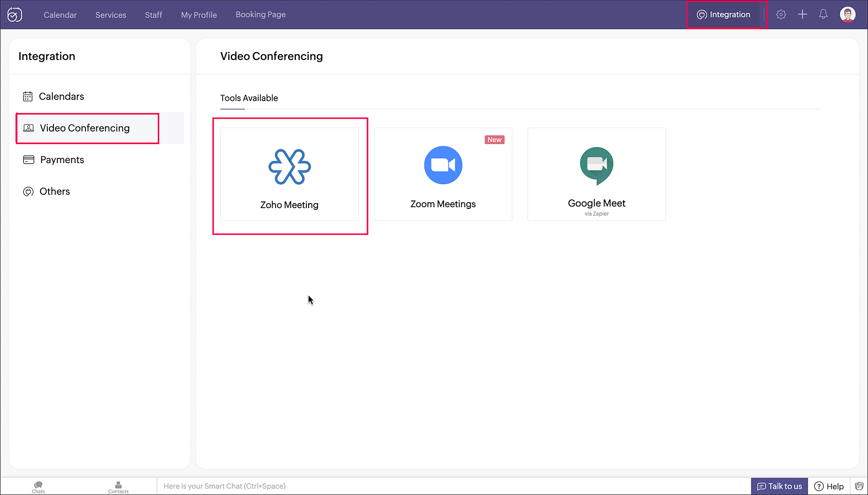868x495 pixels.
Task: Open the Services menu
Action: point(111,15)
